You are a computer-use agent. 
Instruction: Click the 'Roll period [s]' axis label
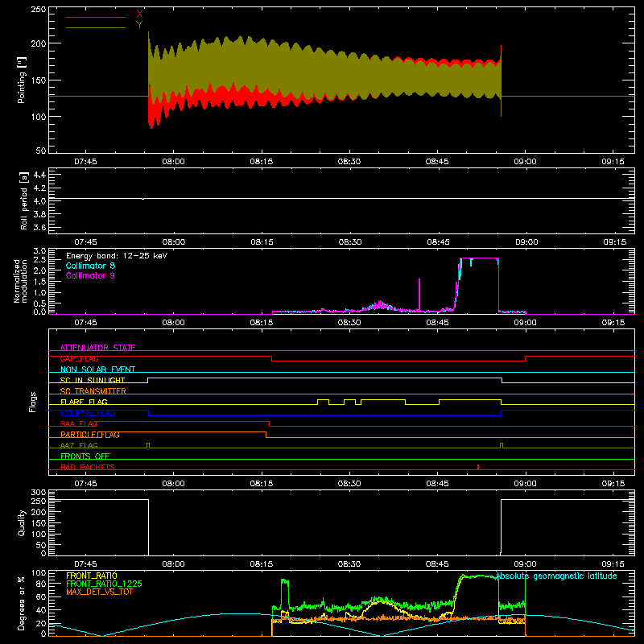pyautogui.click(x=24, y=200)
